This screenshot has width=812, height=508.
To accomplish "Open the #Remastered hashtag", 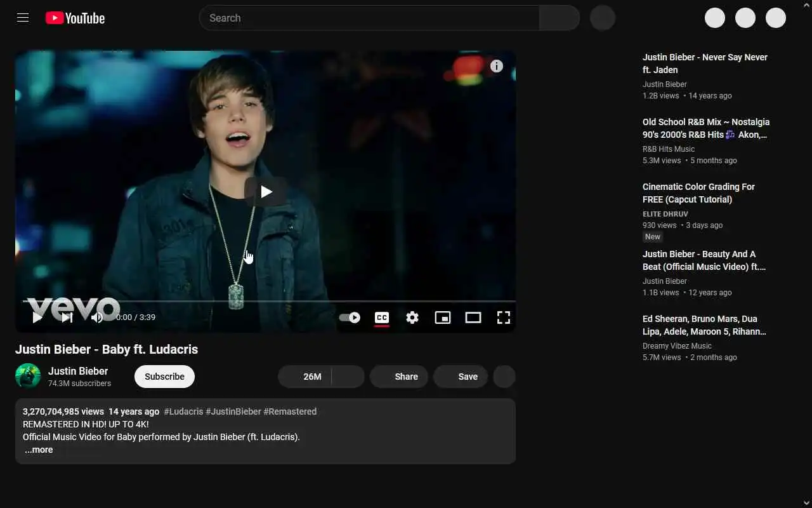I will coord(290,411).
